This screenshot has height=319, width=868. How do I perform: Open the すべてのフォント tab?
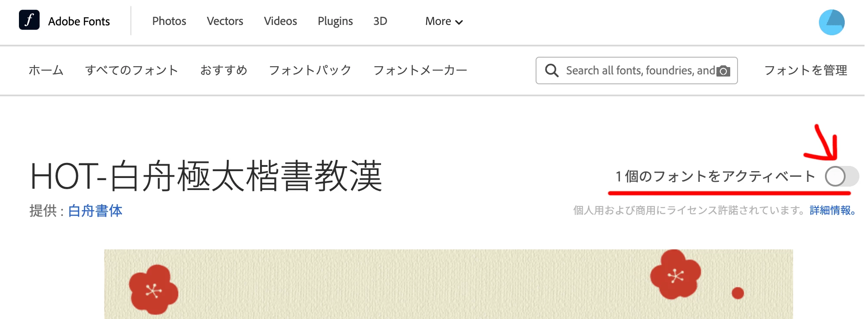coord(132,70)
